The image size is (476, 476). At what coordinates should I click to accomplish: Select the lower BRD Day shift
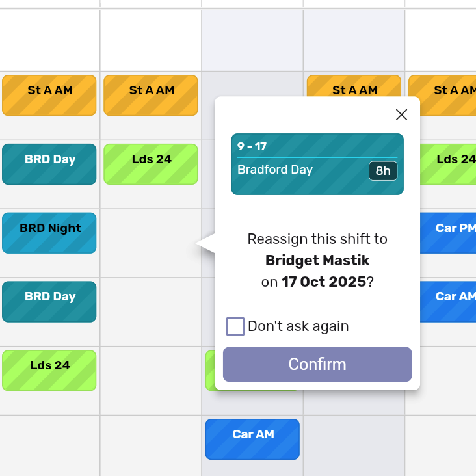(x=49, y=301)
